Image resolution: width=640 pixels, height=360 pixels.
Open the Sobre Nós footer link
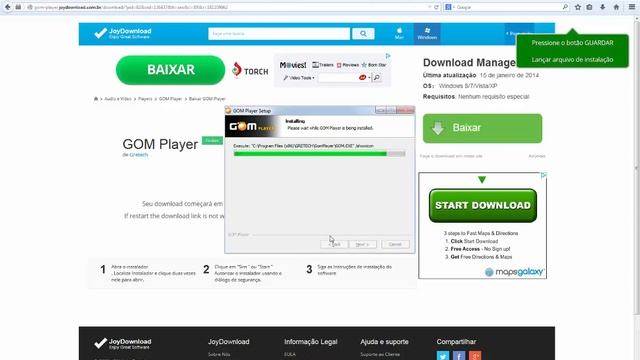click(x=219, y=354)
